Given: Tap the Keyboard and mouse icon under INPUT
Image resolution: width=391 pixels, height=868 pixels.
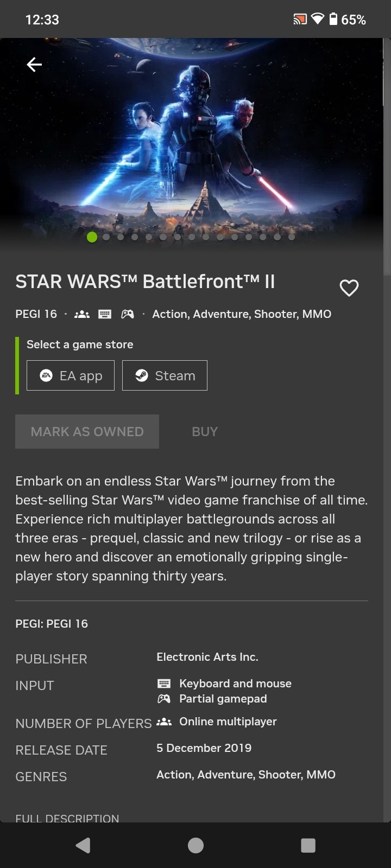Looking at the screenshot, I should click(x=163, y=683).
